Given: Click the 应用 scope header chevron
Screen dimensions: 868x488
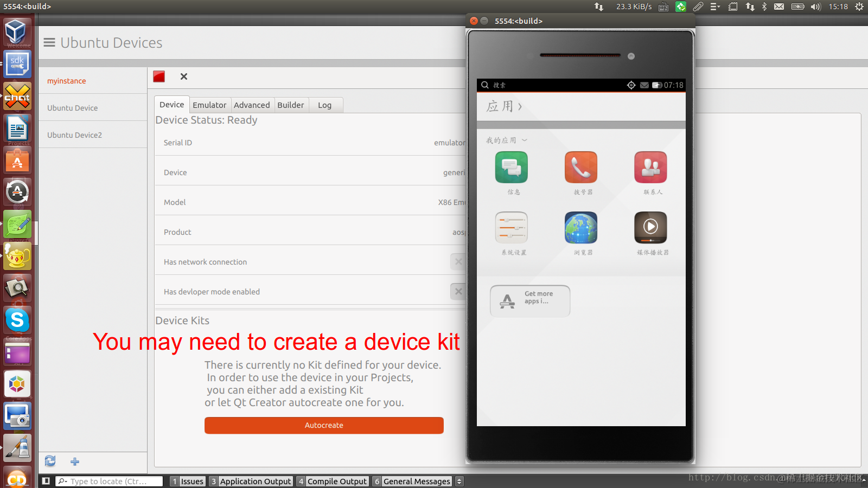Looking at the screenshot, I should 520,106.
